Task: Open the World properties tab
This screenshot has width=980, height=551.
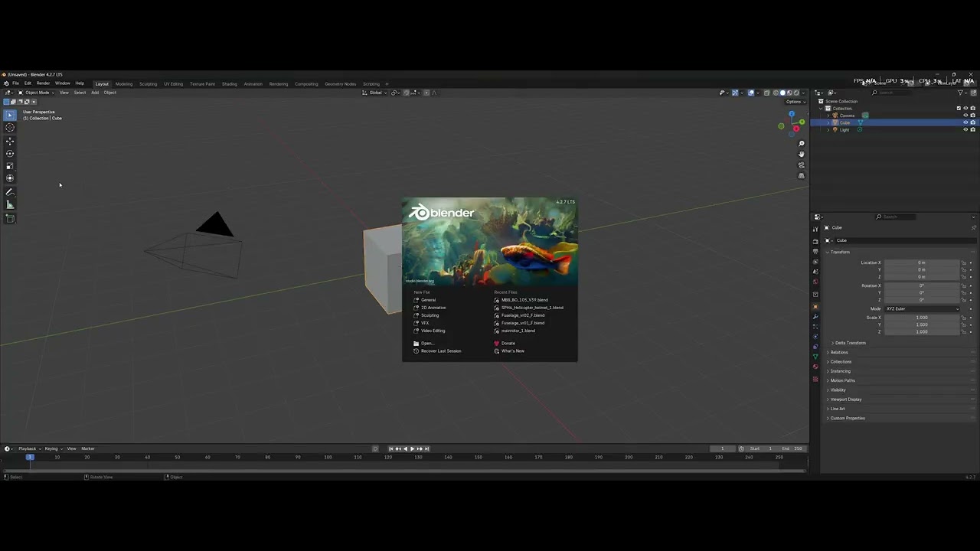Action: pyautogui.click(x=815, y=282)
